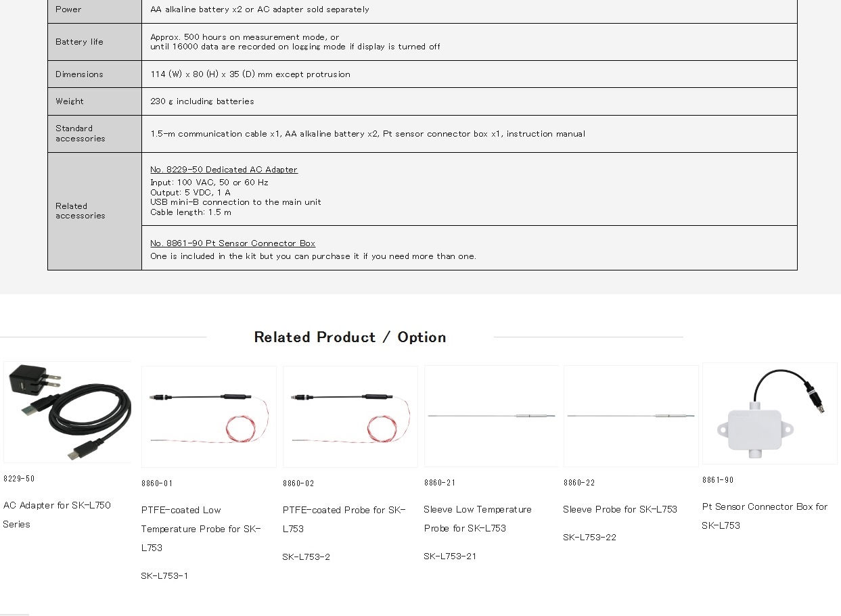Select product number 8860-21 text
The width and height of the screenshot is (841, 616).
(x=440, y=483)
